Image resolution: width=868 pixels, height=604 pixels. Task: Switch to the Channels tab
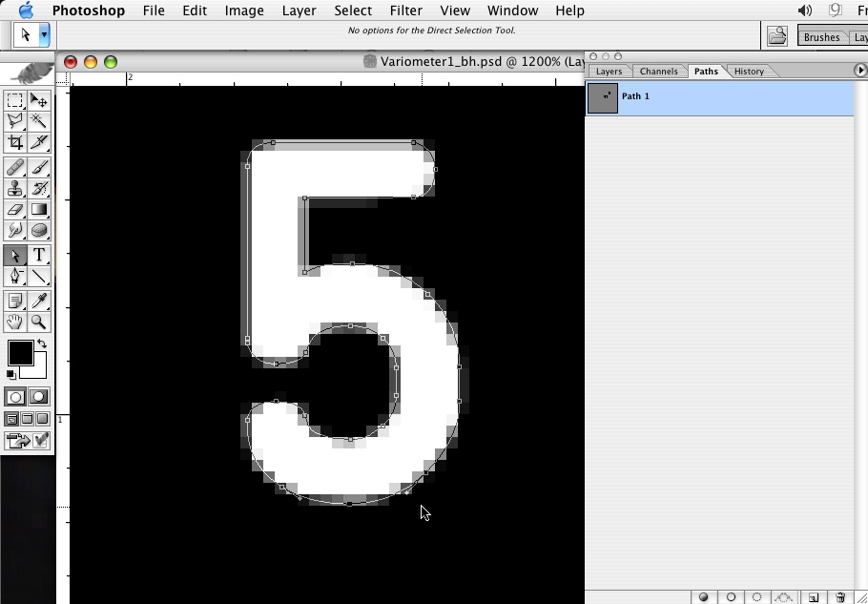pyautogui.click(x=658, y=72)
